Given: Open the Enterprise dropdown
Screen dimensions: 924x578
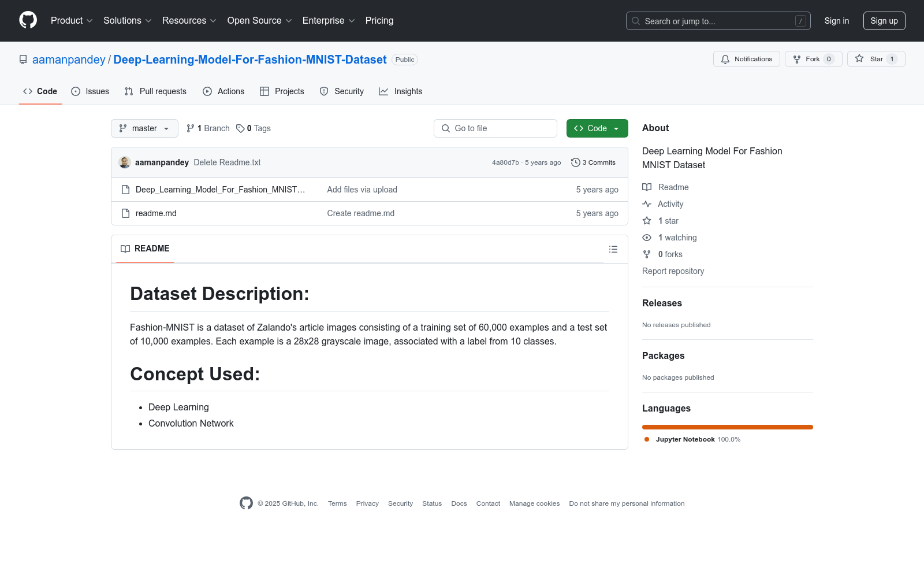Looking at the screenshot, I should 329,21.
